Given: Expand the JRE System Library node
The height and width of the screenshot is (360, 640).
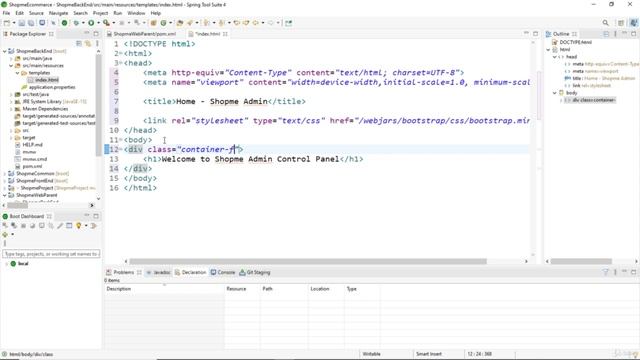Looking at the screenshot, I should tap(11, 102).
